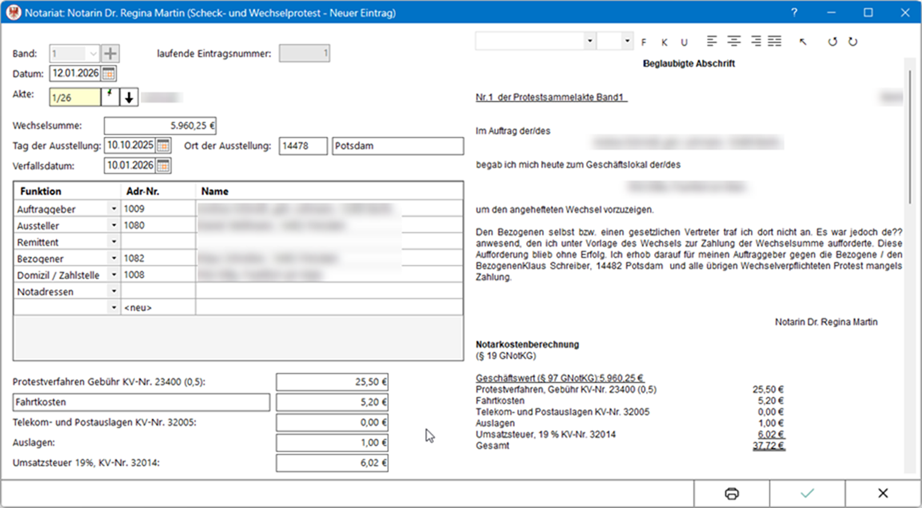
Task: Expand the empty new-row function dropdown
Action: (113, 308)
